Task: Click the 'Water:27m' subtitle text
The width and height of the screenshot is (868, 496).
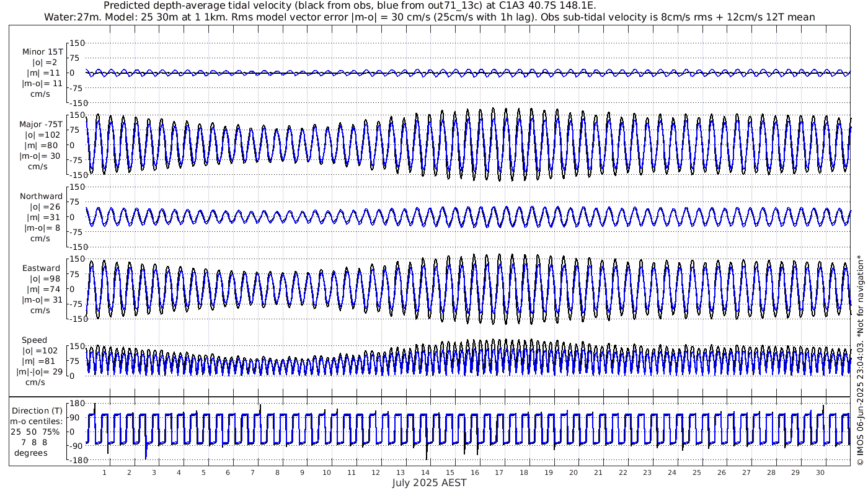Action: 67,17
